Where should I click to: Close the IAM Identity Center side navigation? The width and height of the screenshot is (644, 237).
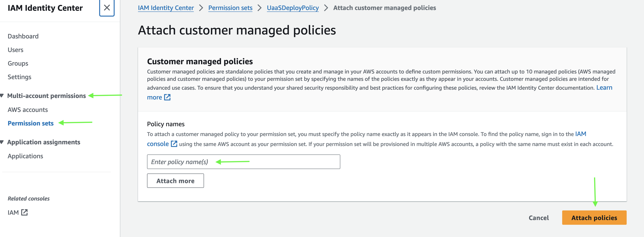pyautogui.click(x=107, y=8)
